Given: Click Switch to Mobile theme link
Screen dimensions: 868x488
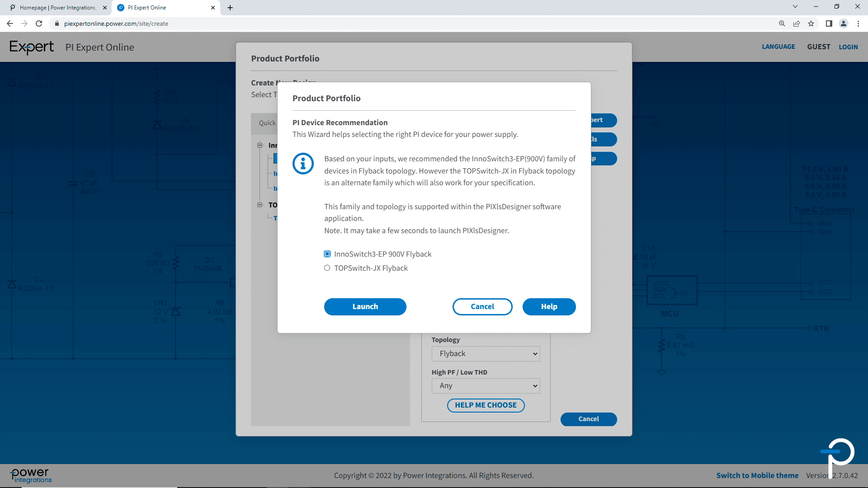Looking at the screenshot, I should (757, 475).
